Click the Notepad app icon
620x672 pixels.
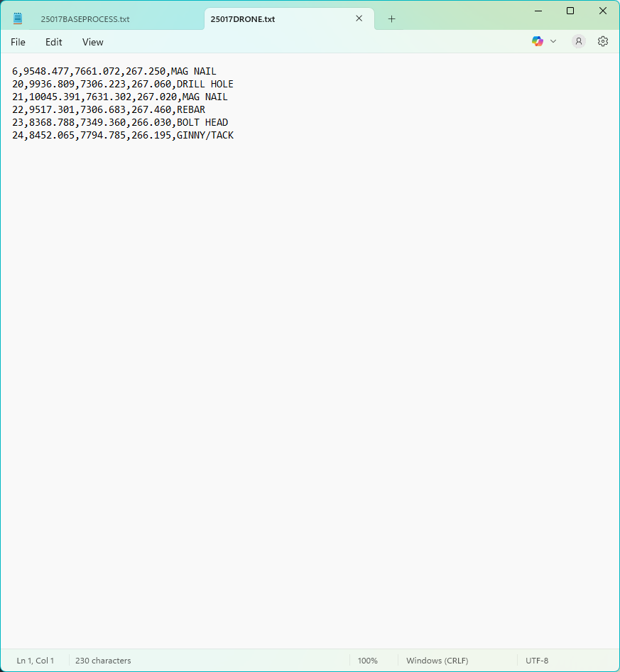pos(18,18)
